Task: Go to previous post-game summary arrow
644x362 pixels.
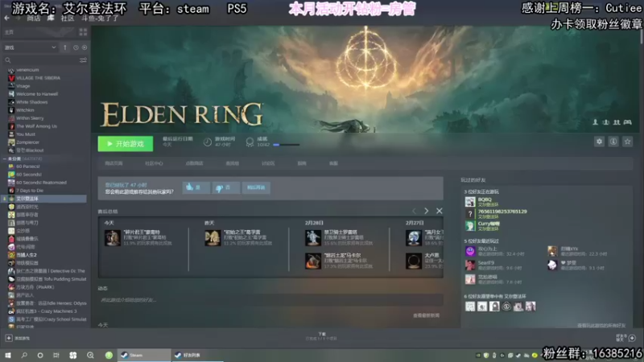Action: click(414, 211)
